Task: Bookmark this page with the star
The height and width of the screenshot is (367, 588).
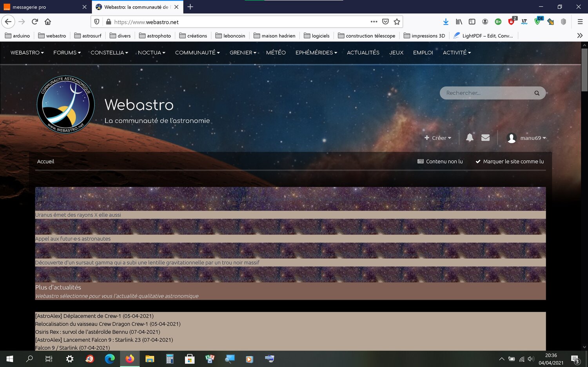Action: pos(397,22)
